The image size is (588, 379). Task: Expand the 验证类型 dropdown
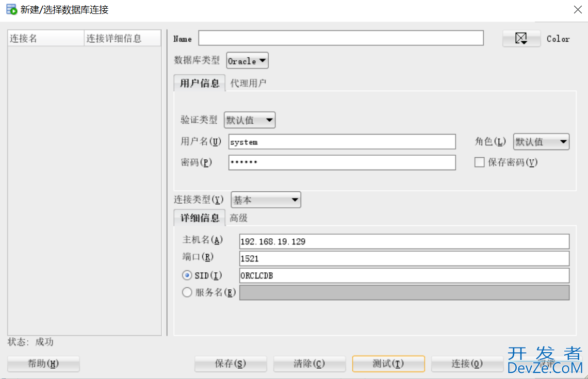250,121
